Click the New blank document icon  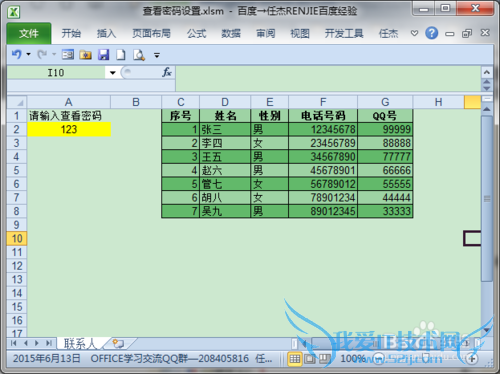[121, 54]
